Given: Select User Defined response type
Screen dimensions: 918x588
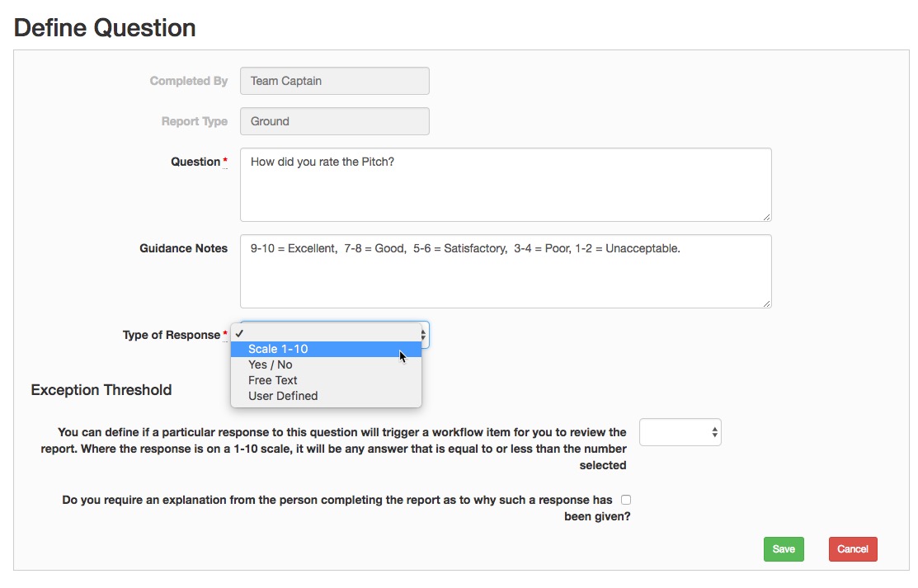Looking at the screenshot, I should tap(326, 397).
